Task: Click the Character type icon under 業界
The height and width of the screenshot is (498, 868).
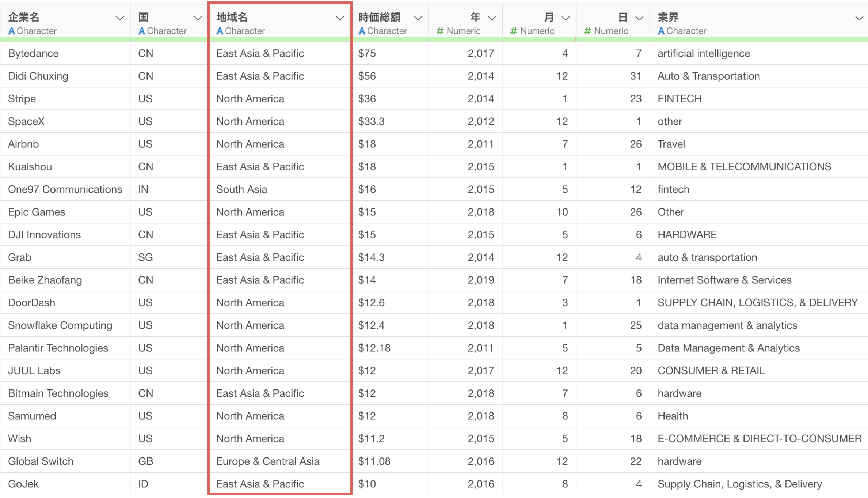Action: pyautogui.click(x=661, y=31)
